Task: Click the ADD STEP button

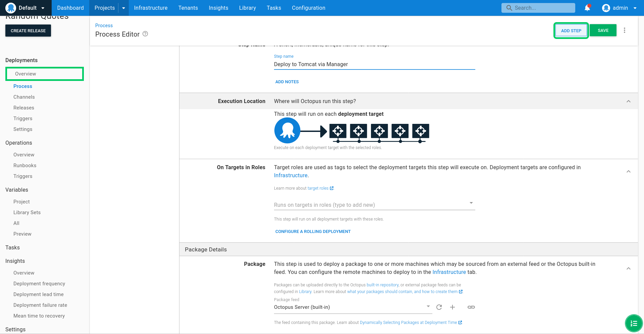Action: click(571, 31)
